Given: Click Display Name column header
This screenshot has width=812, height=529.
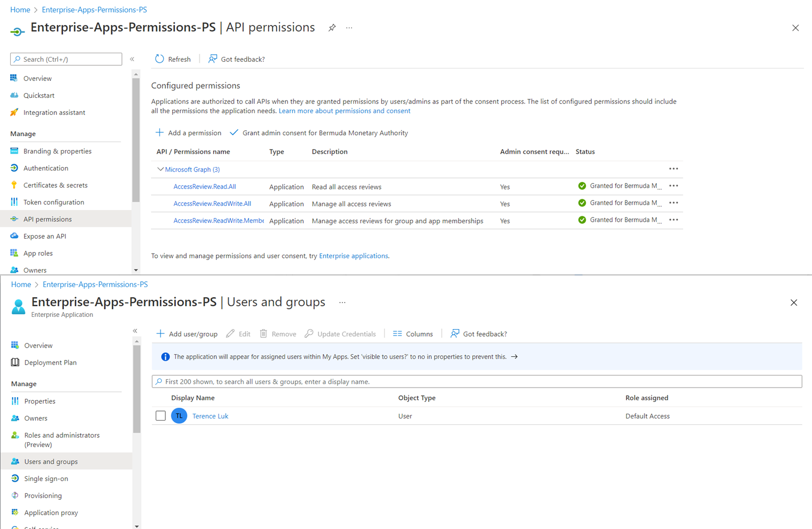Looking at the screenshot, I should 193,398.
